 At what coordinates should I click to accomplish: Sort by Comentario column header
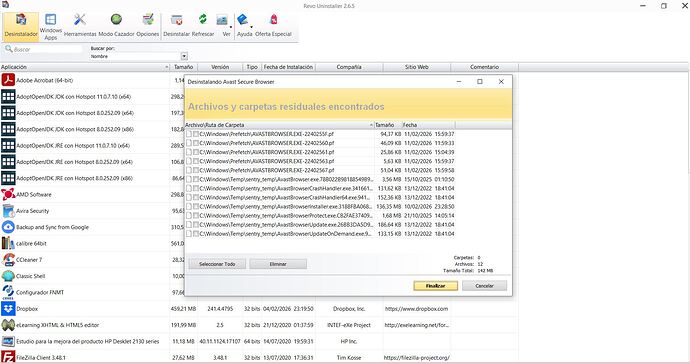(484, 67)
